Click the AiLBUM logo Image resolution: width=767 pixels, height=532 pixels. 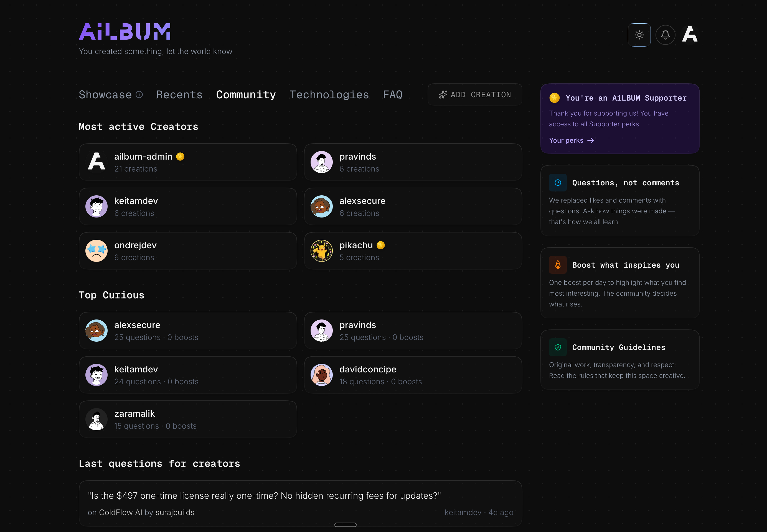click(125, 32)
